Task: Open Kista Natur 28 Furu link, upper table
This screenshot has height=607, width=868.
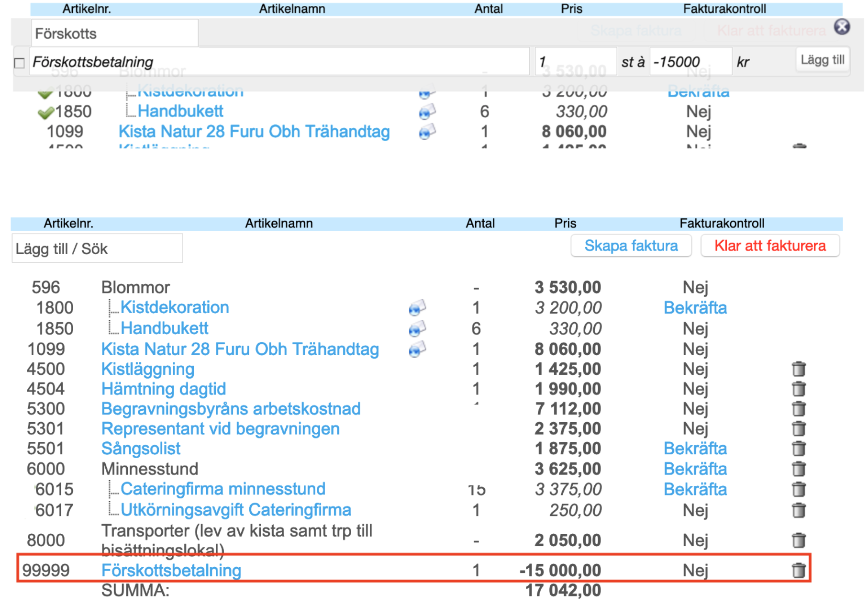Action: [x=254, y=132]
